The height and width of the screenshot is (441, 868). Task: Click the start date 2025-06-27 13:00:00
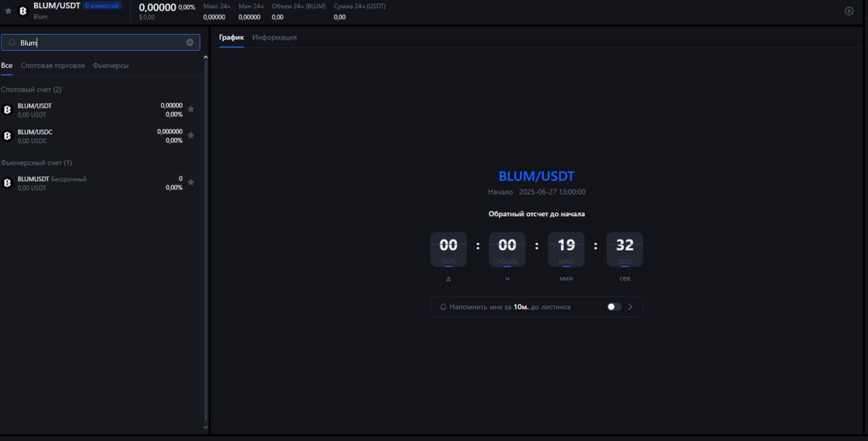click(552, 192)
